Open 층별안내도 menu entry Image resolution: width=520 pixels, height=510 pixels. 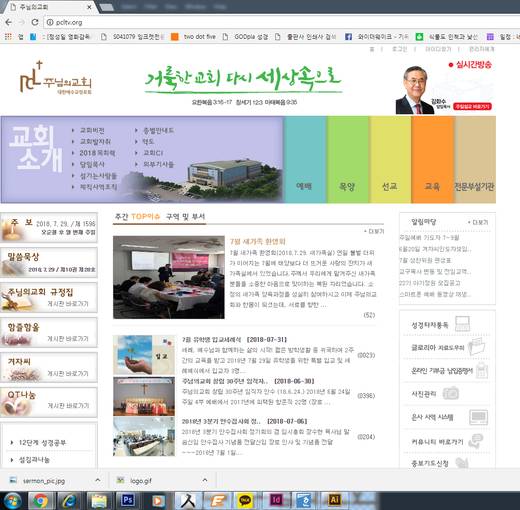158,130
